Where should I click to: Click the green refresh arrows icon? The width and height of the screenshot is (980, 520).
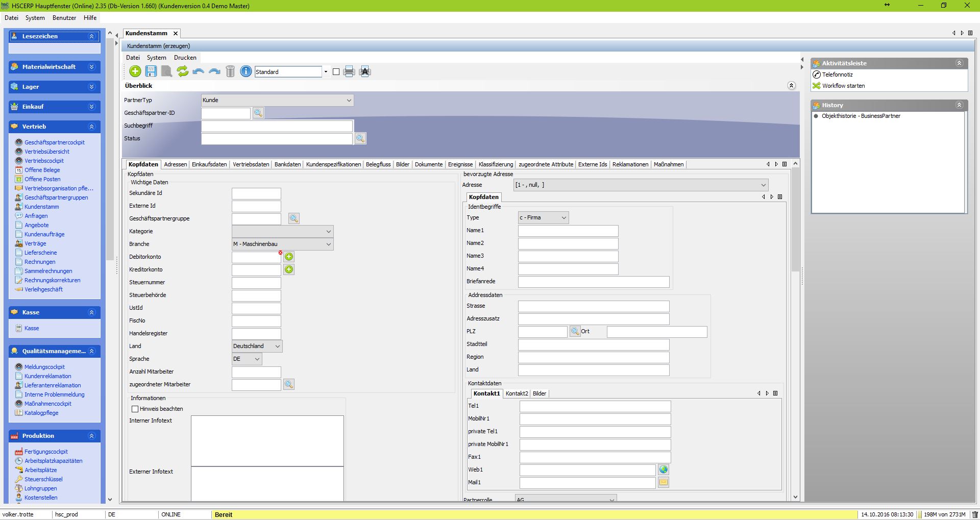[x=182, y=71]
